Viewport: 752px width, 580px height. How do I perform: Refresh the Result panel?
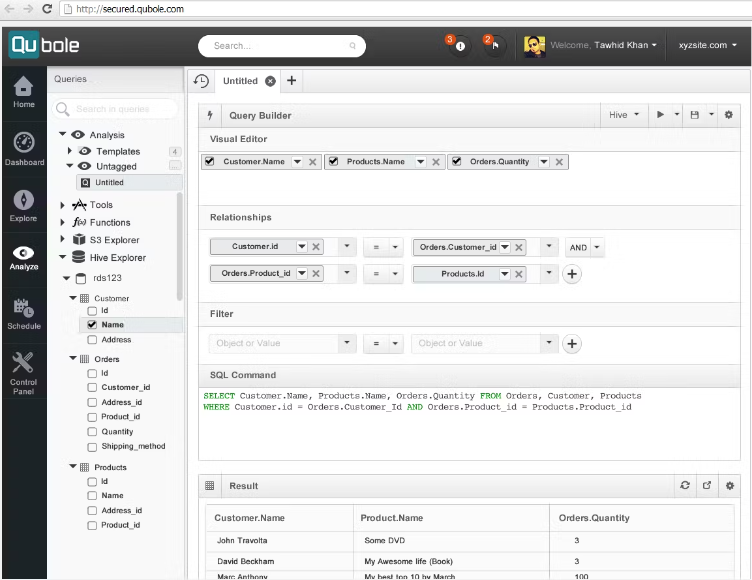tap(685, 485)
